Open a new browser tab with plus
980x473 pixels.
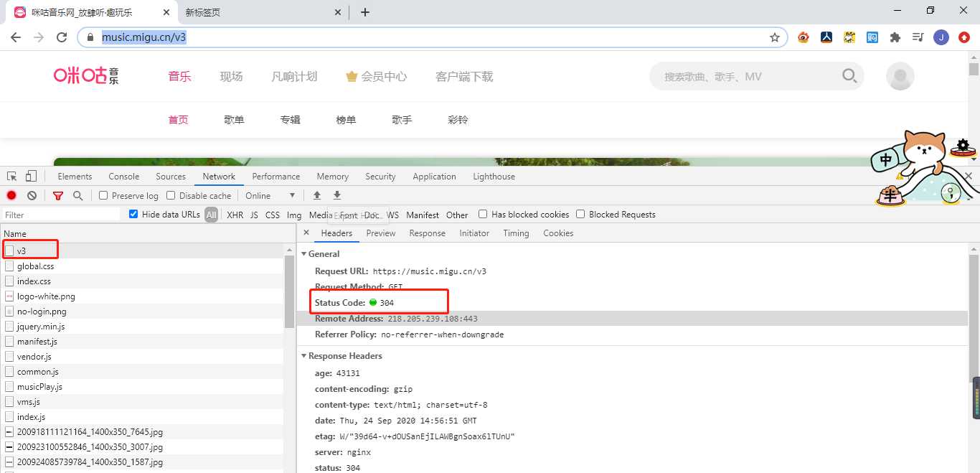[365, 12]
